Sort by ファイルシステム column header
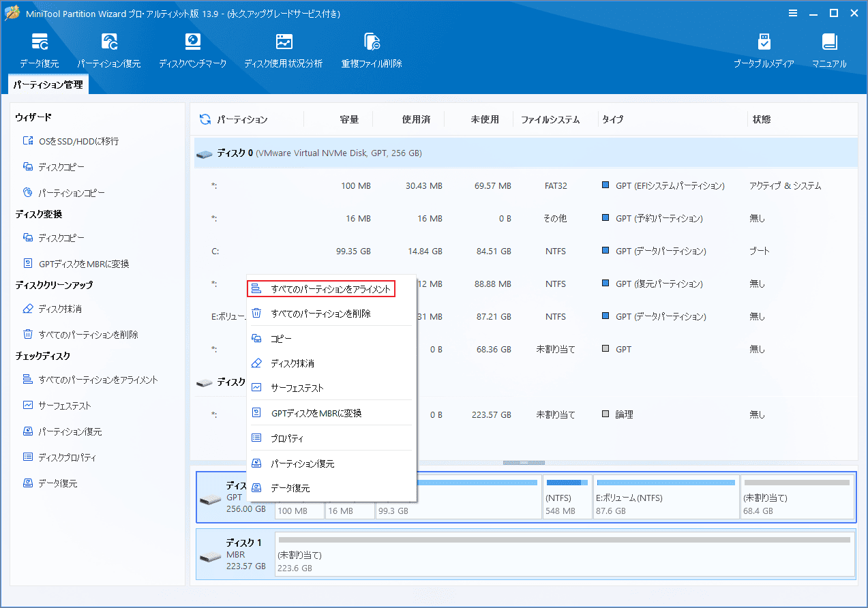This screenshot has width=868, height=608. (550, 119)
